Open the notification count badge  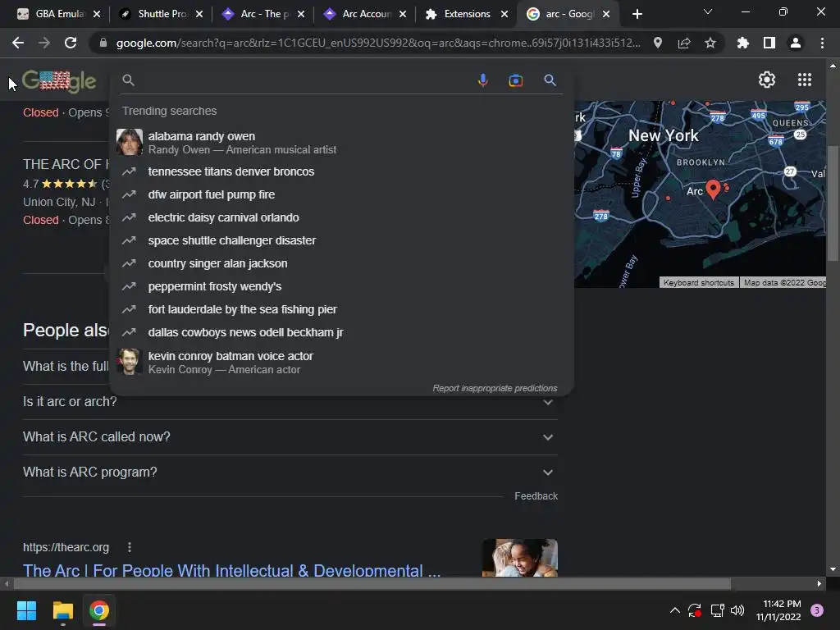point(817,610)
